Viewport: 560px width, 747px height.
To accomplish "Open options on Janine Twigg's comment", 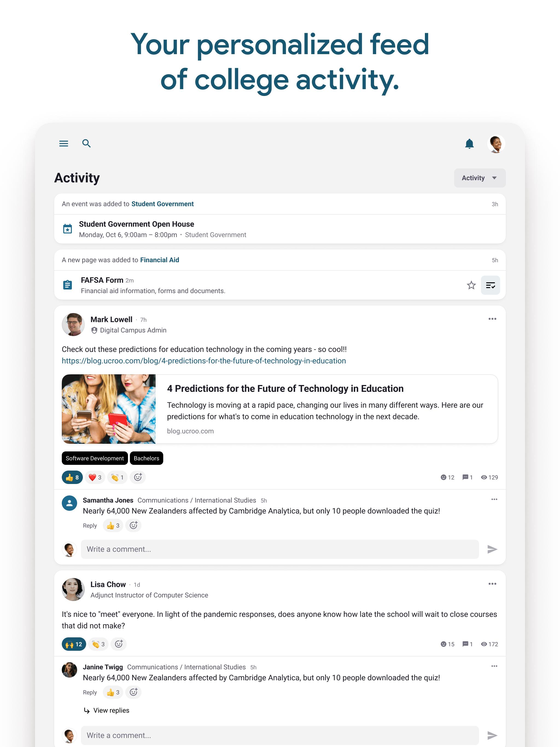I will [x=494, y=666].
